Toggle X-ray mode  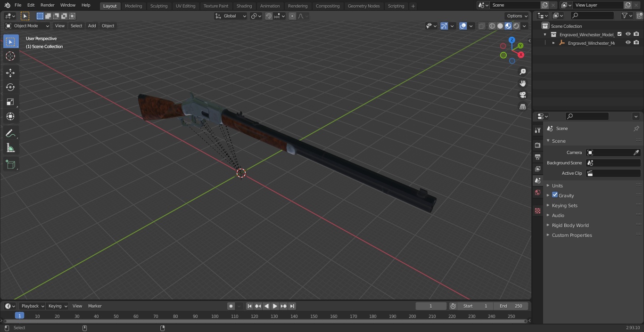tap(481, 26)
